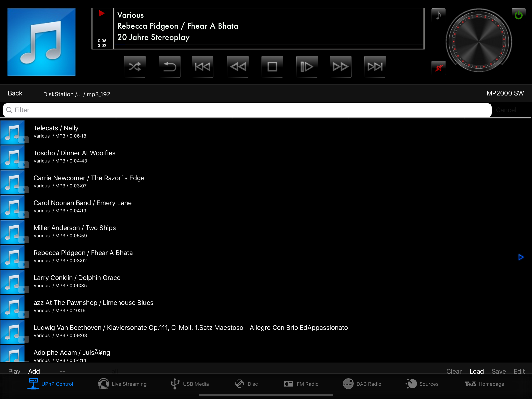Select Limehouse Blues track
The image size is (532, 399).
[266, 307]
